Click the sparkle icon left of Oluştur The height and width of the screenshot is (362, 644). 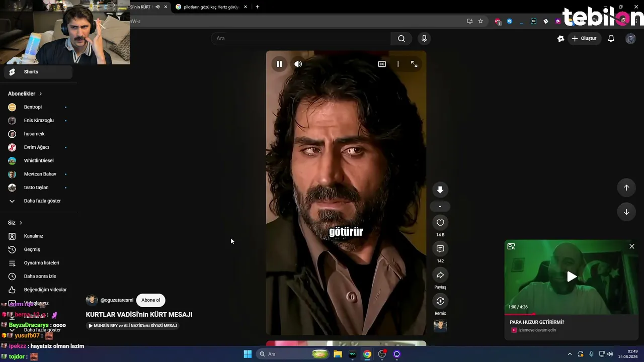(x=561, y=38)
